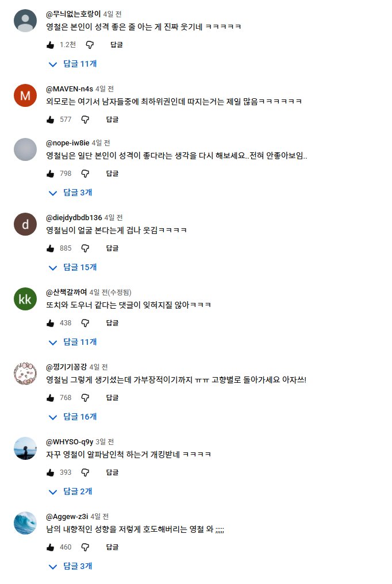
Task: Dislike the @WHYSO-q9y comment
Action: [86, 472]
